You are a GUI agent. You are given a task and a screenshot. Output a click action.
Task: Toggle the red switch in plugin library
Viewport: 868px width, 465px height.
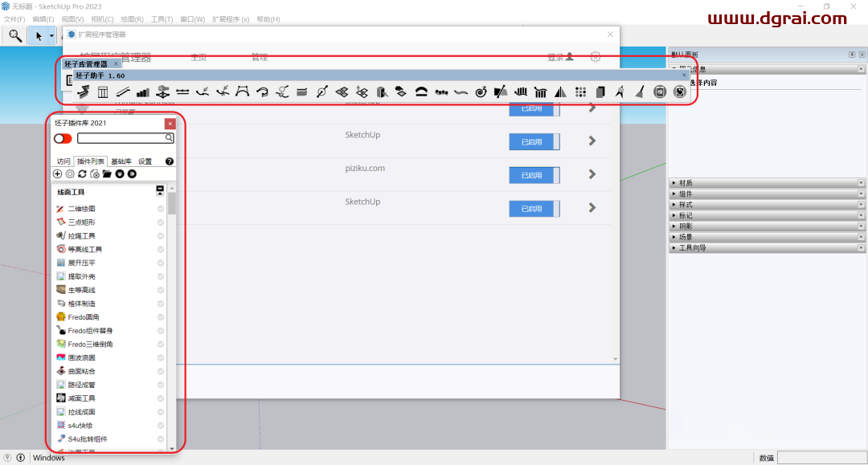63,138
